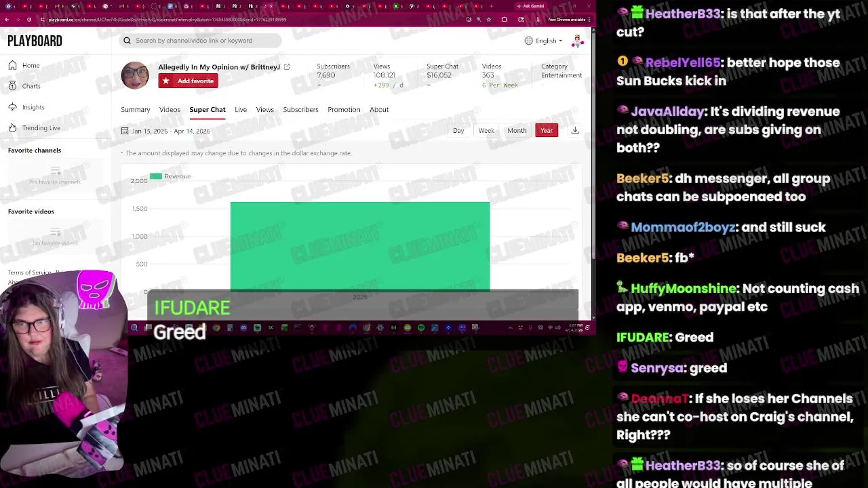This screenshot has width=868, height=488.
Task: Click the Super Chat total $16,052
Action: 439,75
